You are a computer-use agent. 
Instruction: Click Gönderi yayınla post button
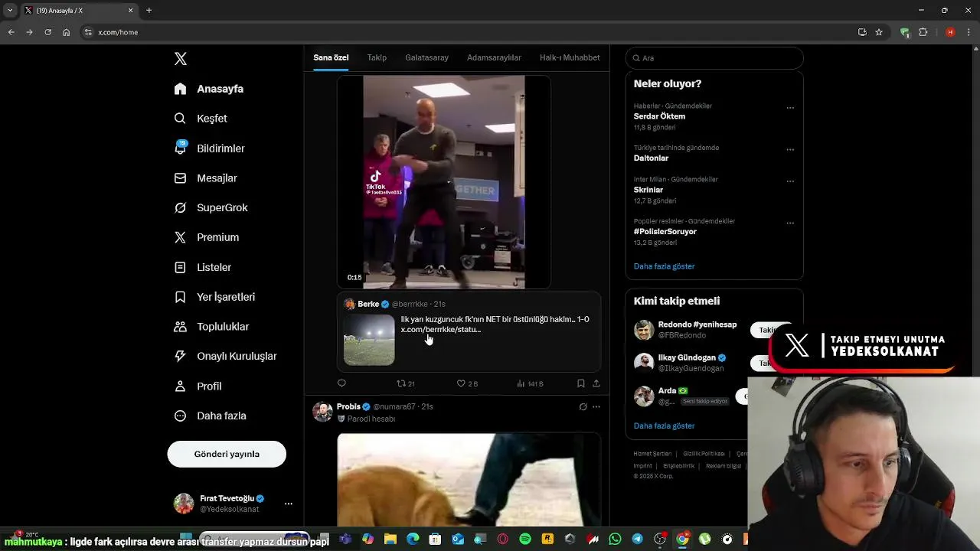pyautogui.click(x=227, y=454)
